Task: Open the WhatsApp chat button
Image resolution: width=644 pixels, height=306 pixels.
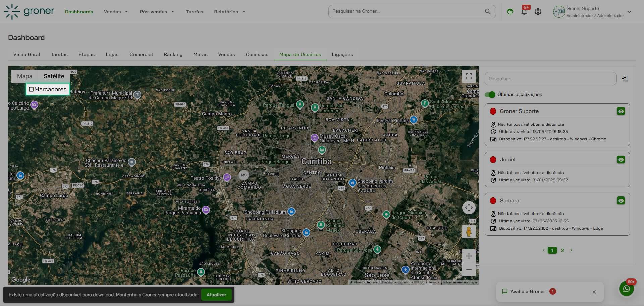Action: coord(626,289)
